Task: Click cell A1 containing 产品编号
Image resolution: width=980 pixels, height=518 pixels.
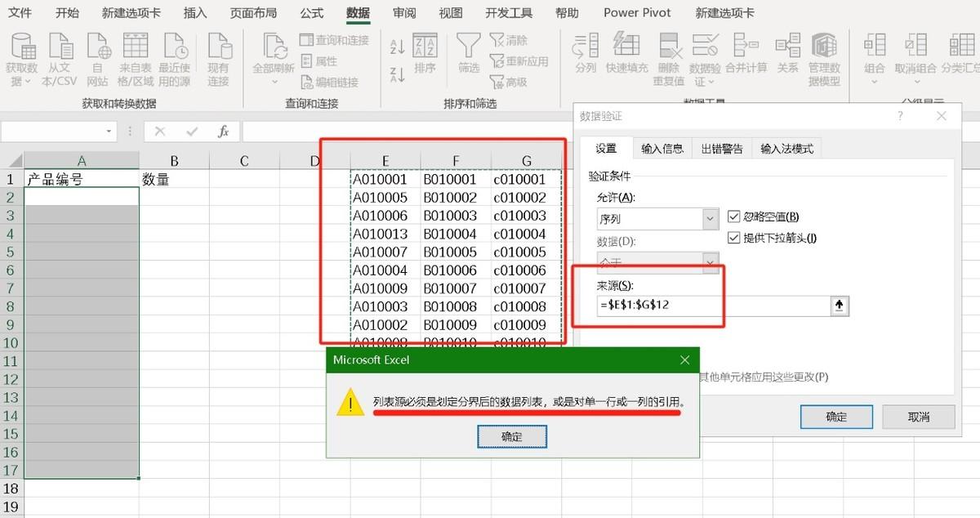Action: (82, 179)
